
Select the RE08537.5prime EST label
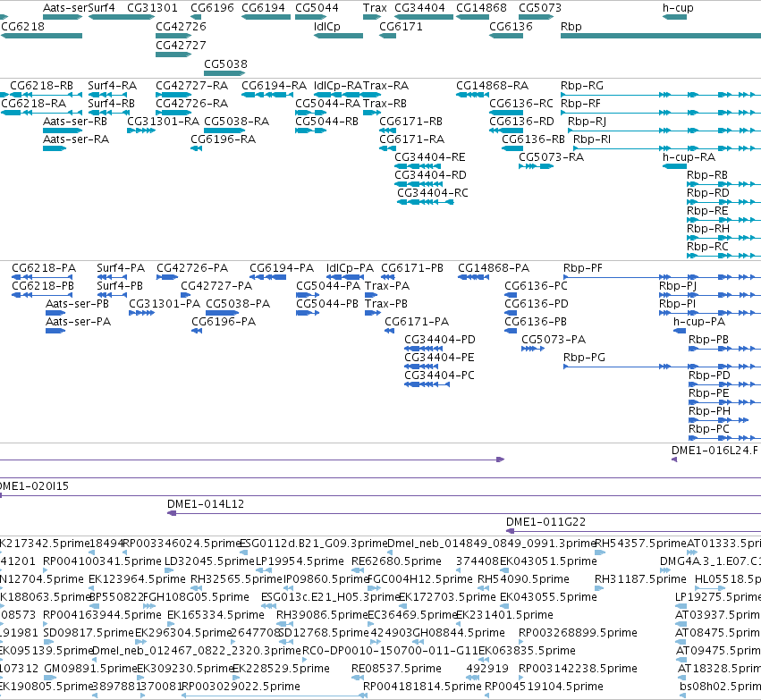396,669
